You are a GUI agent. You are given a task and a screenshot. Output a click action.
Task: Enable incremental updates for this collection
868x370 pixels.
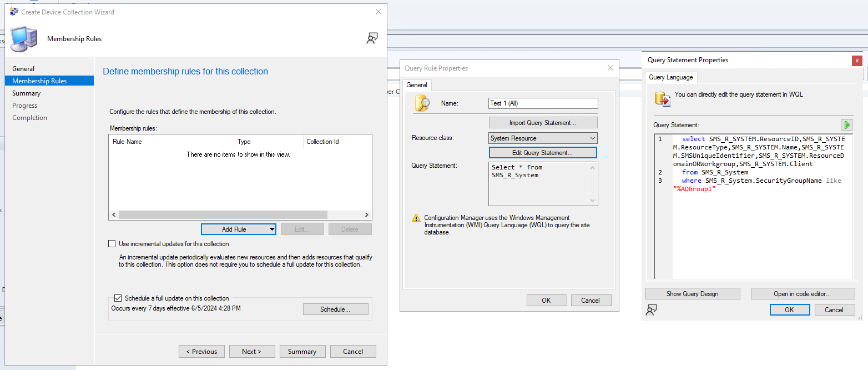click(112, 244)
